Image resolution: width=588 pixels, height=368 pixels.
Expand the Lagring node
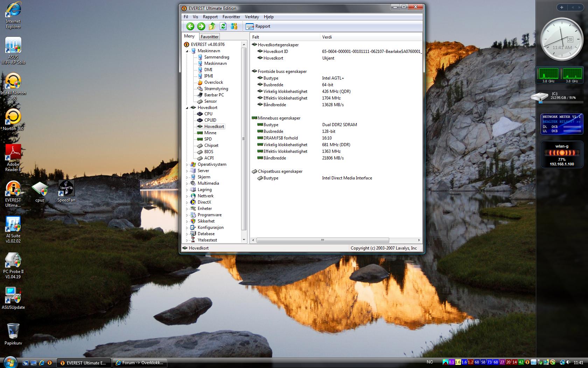187,190
